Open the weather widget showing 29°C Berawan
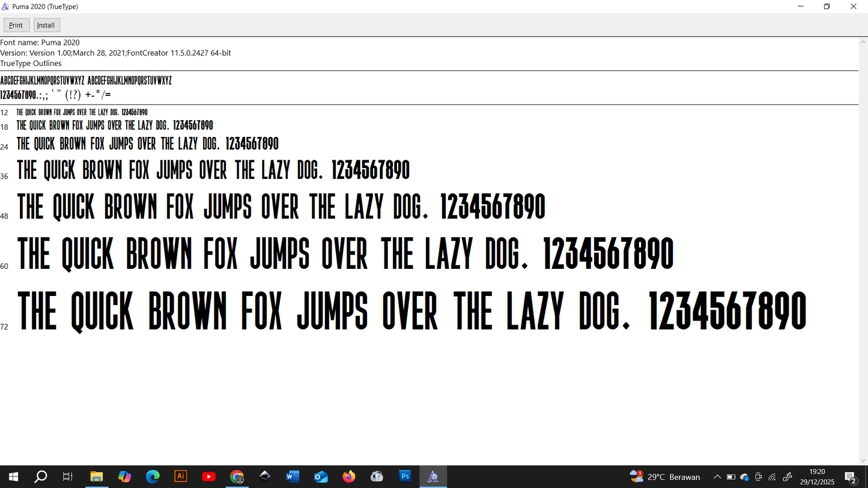 tap(665, 477)
